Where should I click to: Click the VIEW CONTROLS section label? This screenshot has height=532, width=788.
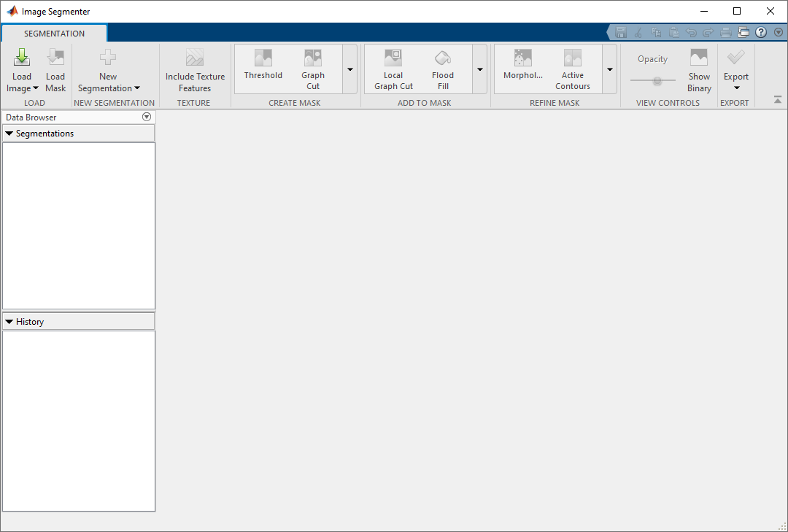(668, 103)
